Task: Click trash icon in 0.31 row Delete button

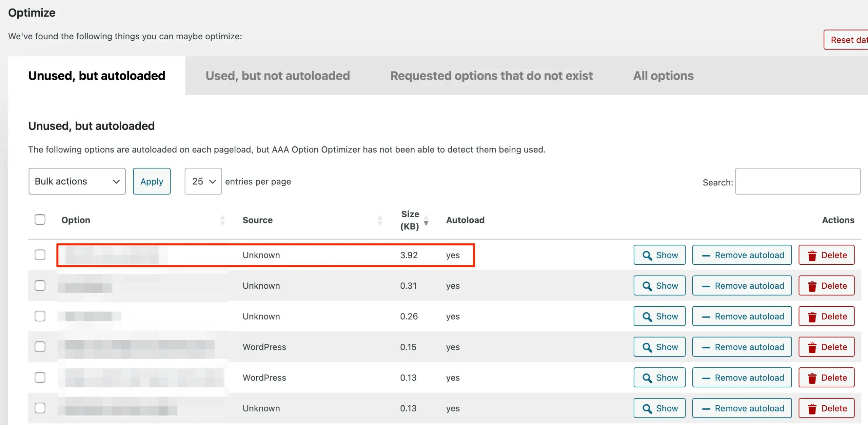Action: coord(812,286)
